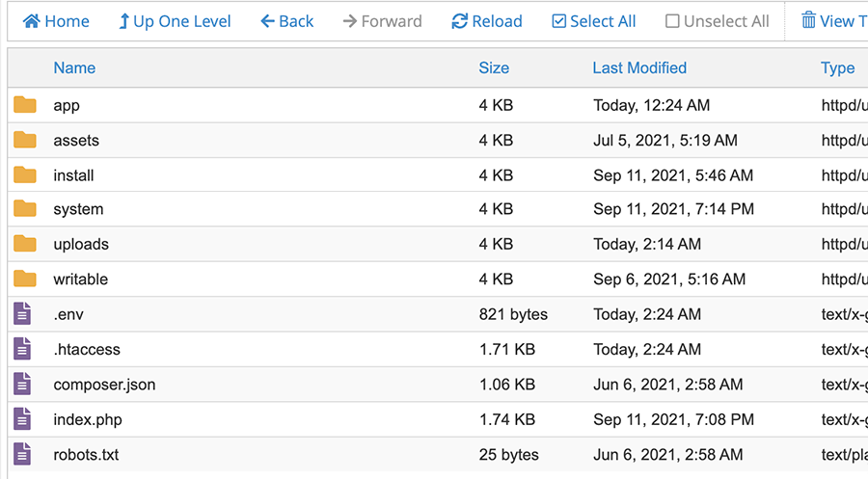
Task: Select the composer.json file row
Action: click(x=104, y=385)
